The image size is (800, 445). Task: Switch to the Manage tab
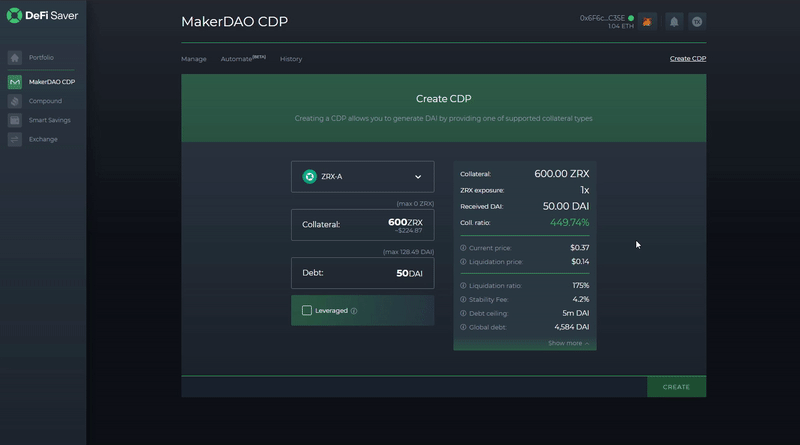[x=194, y=59]
